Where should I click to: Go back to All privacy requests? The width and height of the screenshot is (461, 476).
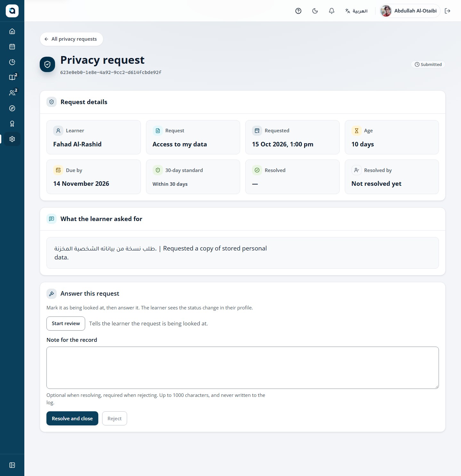[71, 39]
